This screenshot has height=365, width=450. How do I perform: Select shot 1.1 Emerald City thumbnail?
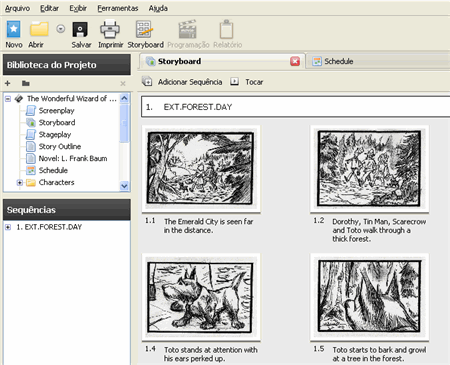[x=201, y=169]
